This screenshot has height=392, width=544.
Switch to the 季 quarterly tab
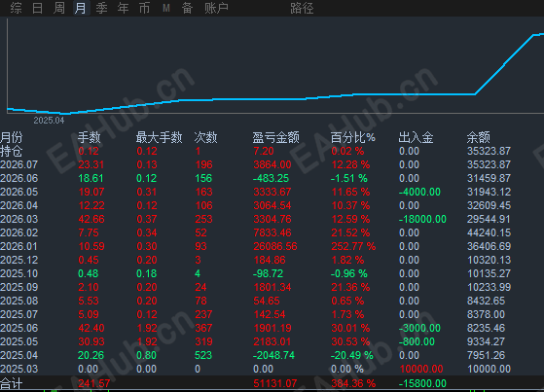(101, 8)
